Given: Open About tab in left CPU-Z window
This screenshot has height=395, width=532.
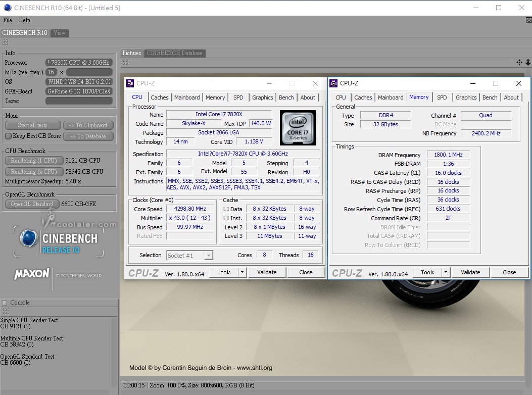Looking at the screenshot, I should tap(307, 97).
